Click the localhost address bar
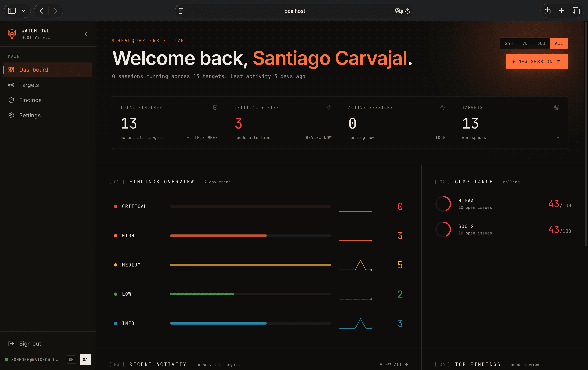Screen dimensions: 588x370 click(x=294, y=11)
